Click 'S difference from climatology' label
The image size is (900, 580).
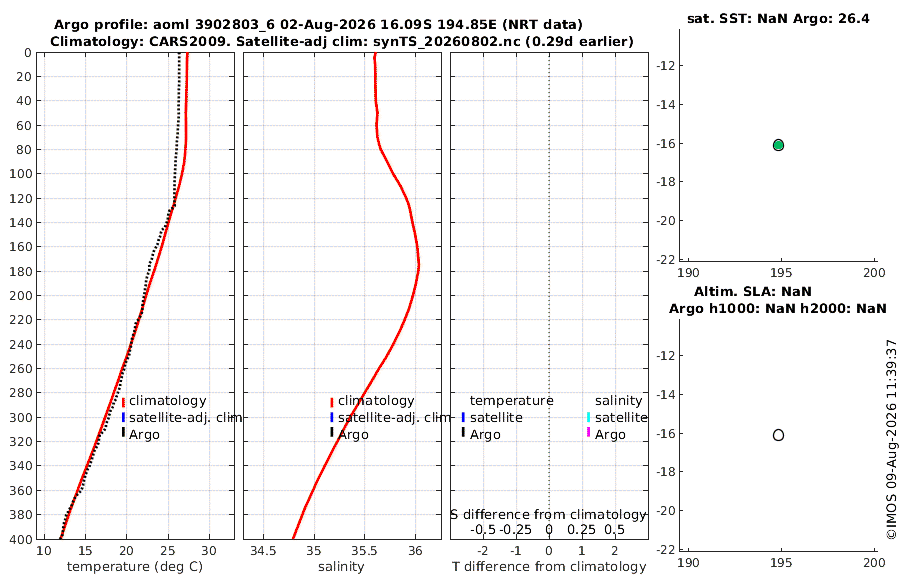pos(548,515)
